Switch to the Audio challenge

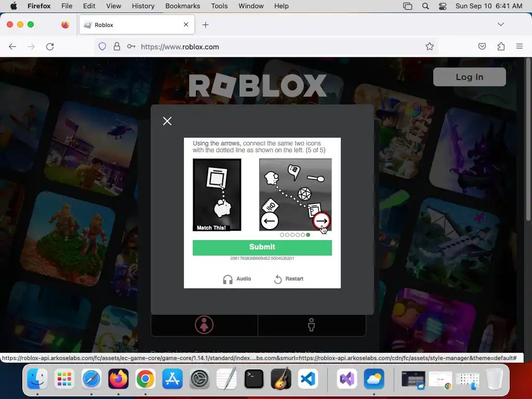[237, 279]
